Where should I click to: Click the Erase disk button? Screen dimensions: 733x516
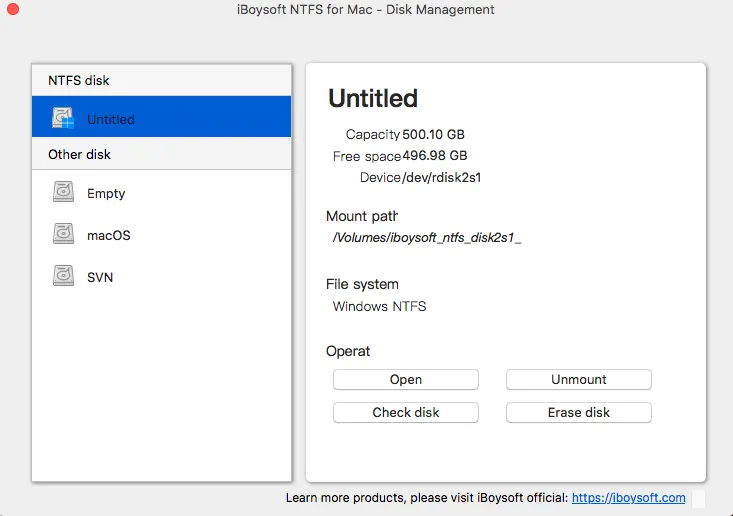pos(578,412)
